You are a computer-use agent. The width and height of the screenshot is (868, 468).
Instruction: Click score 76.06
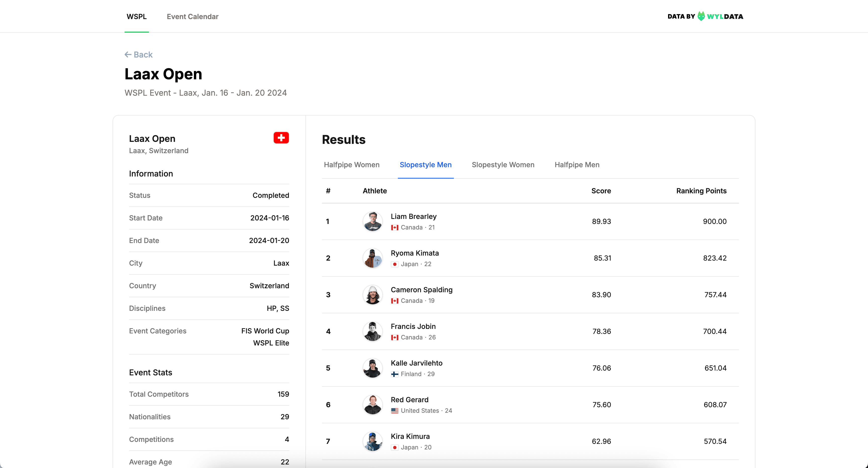click(x=602, y=368)
